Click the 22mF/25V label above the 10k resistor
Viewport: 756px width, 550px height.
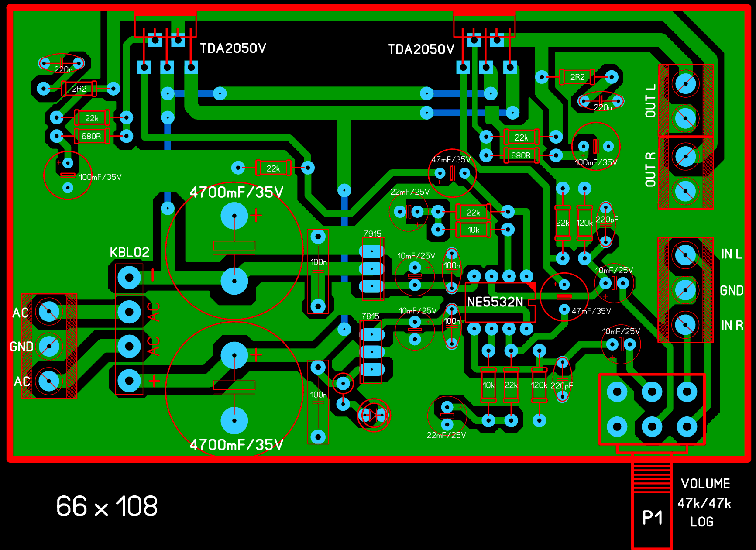410,192
